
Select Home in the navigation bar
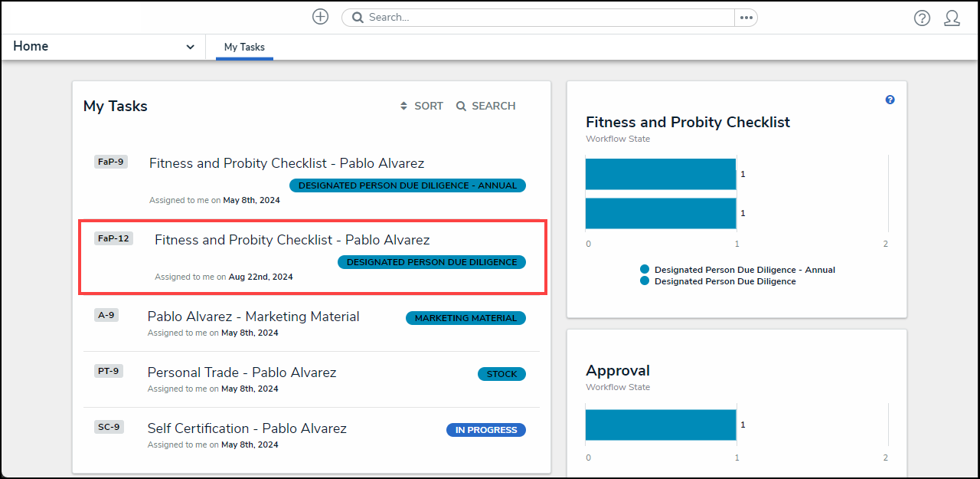[x=31, y=46]
